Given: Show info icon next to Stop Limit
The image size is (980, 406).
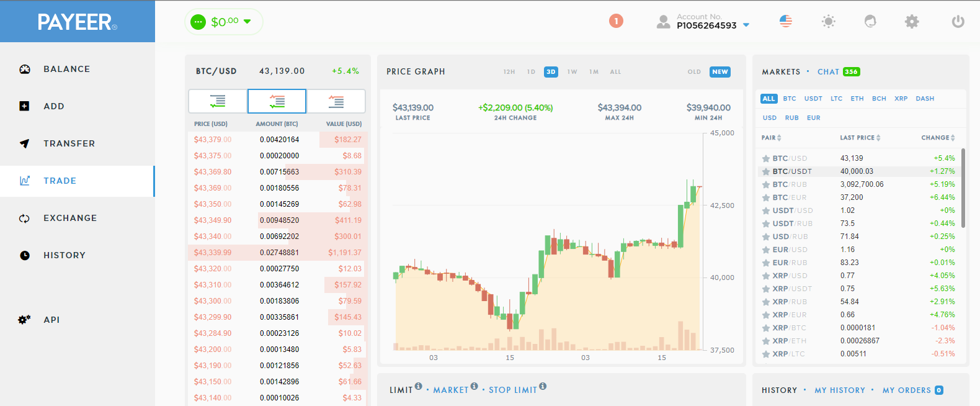Looking at the screenshot, I should tap(543, 386).
